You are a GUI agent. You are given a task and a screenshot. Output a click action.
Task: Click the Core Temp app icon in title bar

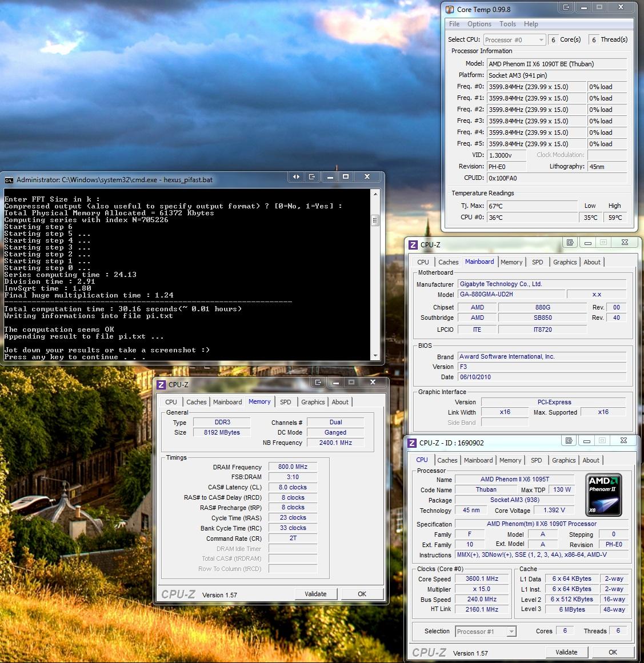tap(450, 9)
